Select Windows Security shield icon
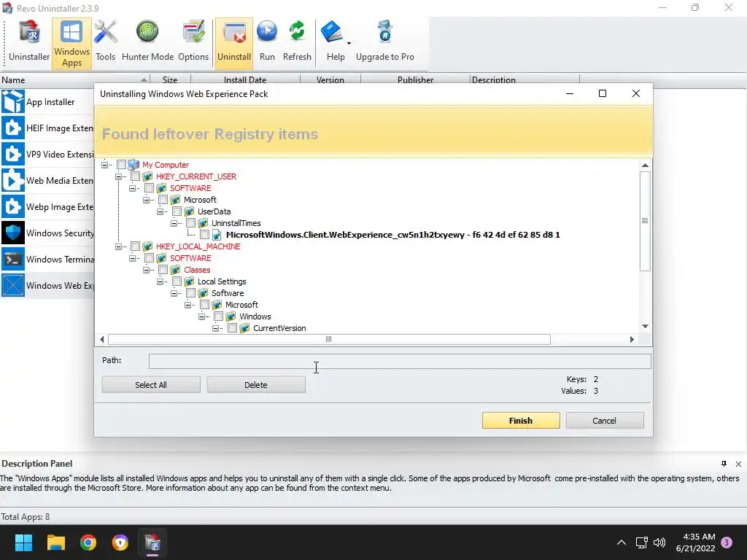The image size is (747, 560). tap(12, 233)
